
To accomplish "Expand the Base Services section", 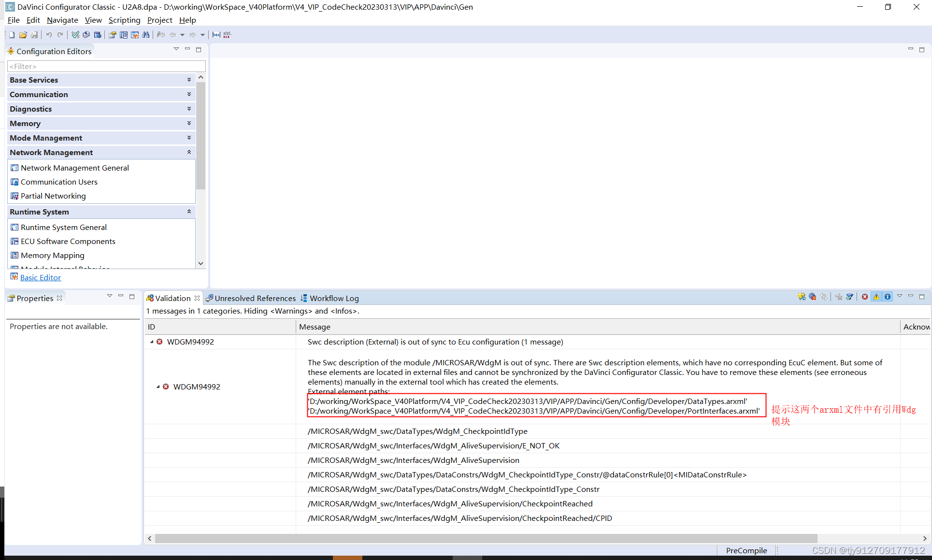I will click(189, 80).
